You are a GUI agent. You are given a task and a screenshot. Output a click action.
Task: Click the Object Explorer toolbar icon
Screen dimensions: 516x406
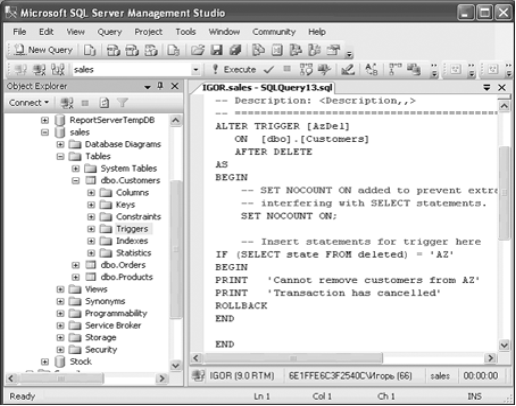(x=295, y=50)
